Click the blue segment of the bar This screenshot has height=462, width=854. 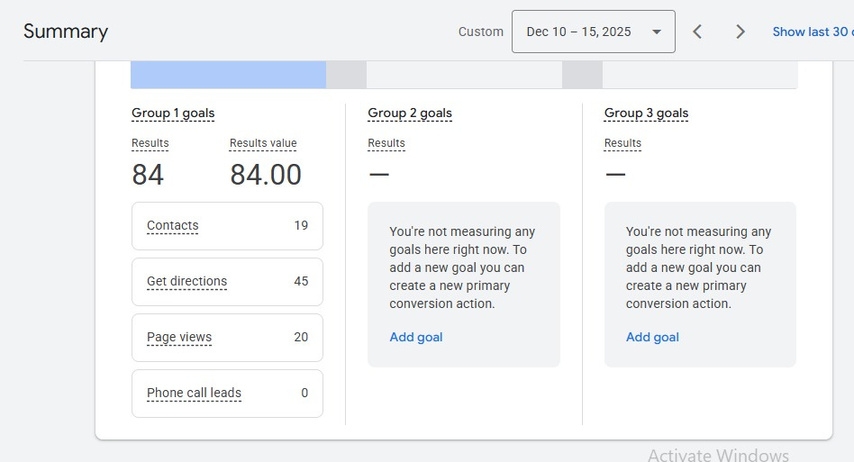point(228,75)
